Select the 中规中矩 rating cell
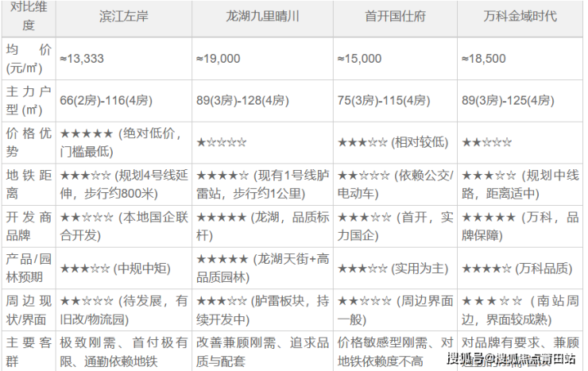Screen dimensions: 588x371 coord(124,269)
